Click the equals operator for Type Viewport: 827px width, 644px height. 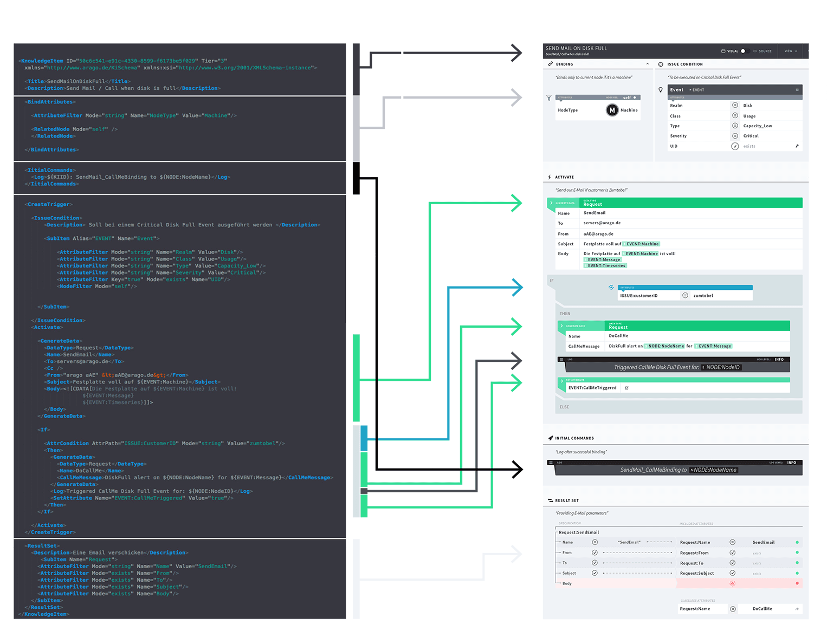[735, 126]
